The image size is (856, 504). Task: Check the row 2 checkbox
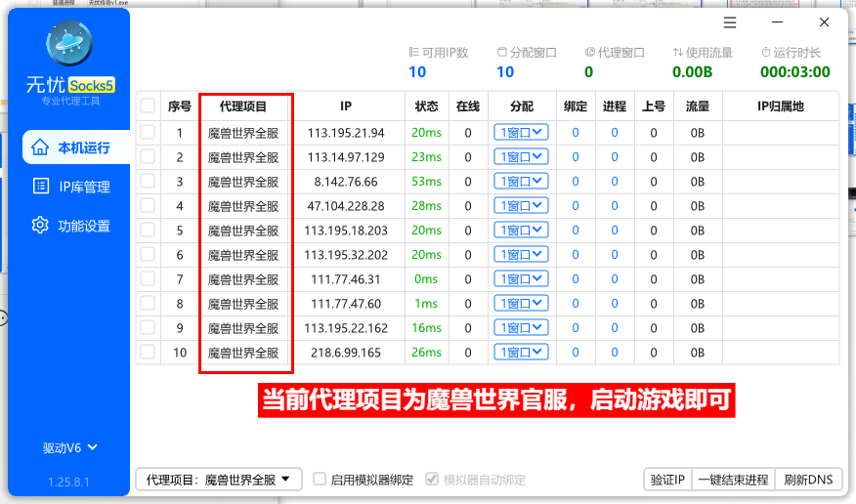tap(148, 156)
